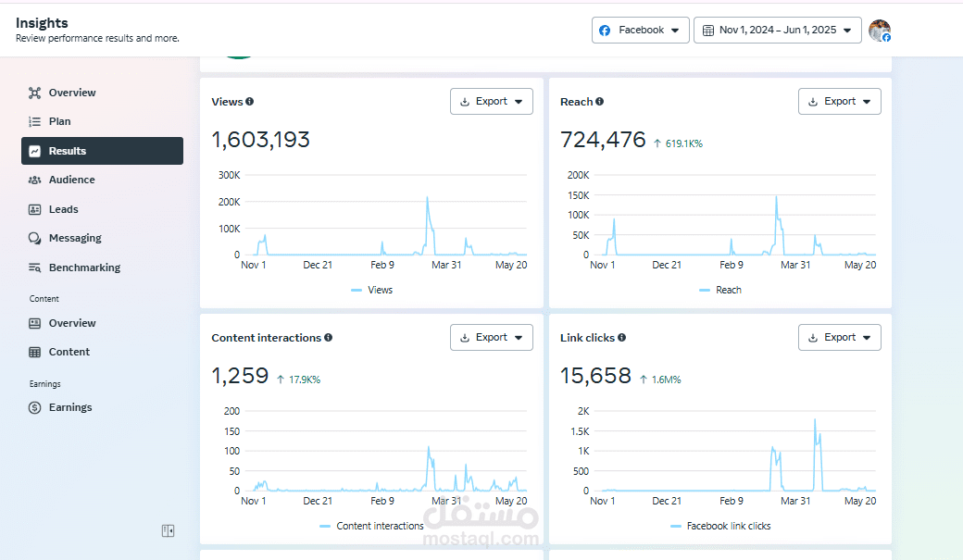Click the Overview icon in the sidebar top

tap(34, 93)
